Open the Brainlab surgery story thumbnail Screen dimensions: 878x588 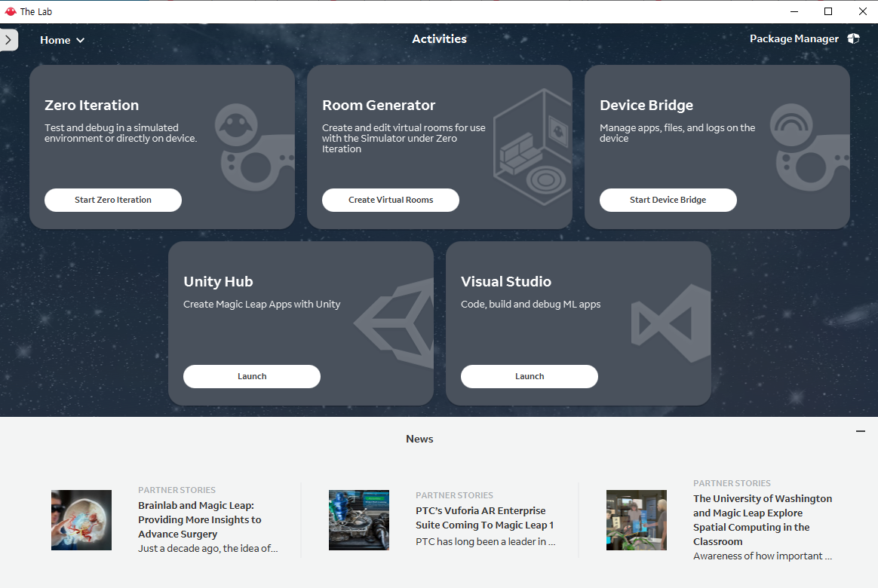point(81,520)
